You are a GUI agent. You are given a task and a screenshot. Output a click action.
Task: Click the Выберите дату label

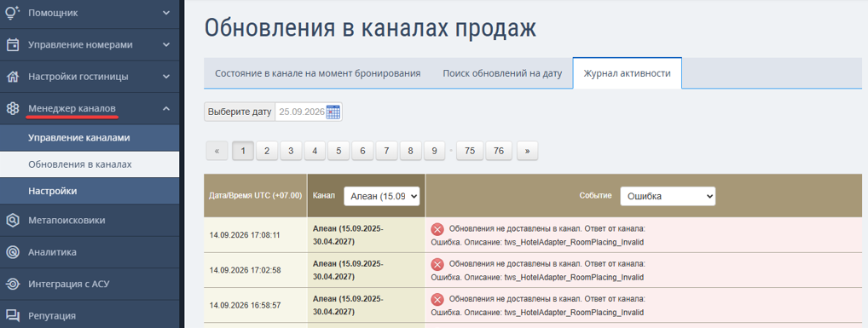pyautogui.click(x=240, y=112)
